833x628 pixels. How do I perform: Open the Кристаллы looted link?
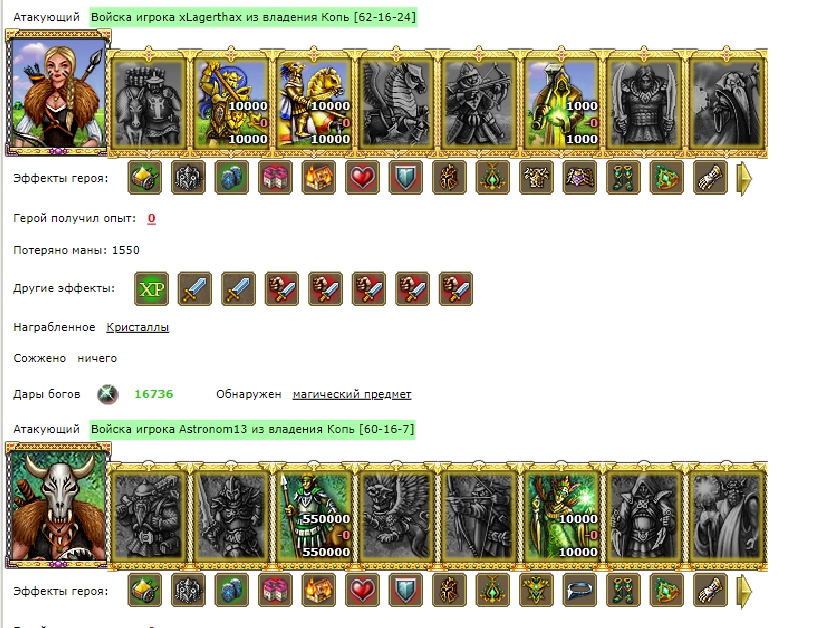tap(138, 327)
